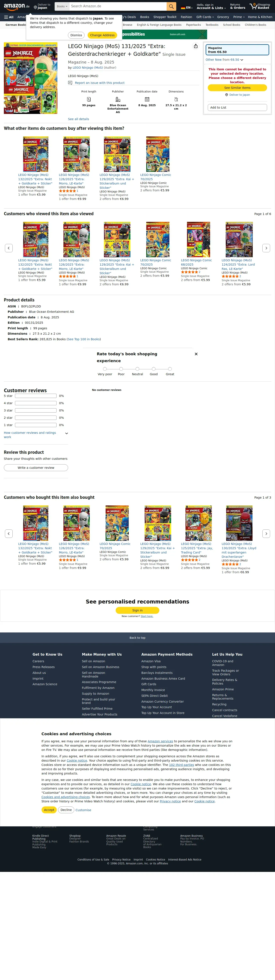Select the 'Neutral' rating option
The height and width of the screenshot is (980, 275).
[x=137, y=369]
